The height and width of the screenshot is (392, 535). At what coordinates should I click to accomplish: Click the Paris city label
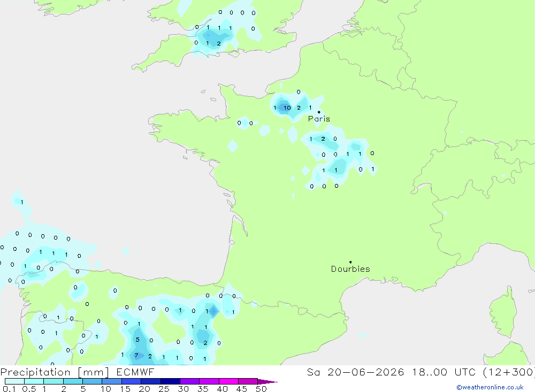click(x=319, y=119)
